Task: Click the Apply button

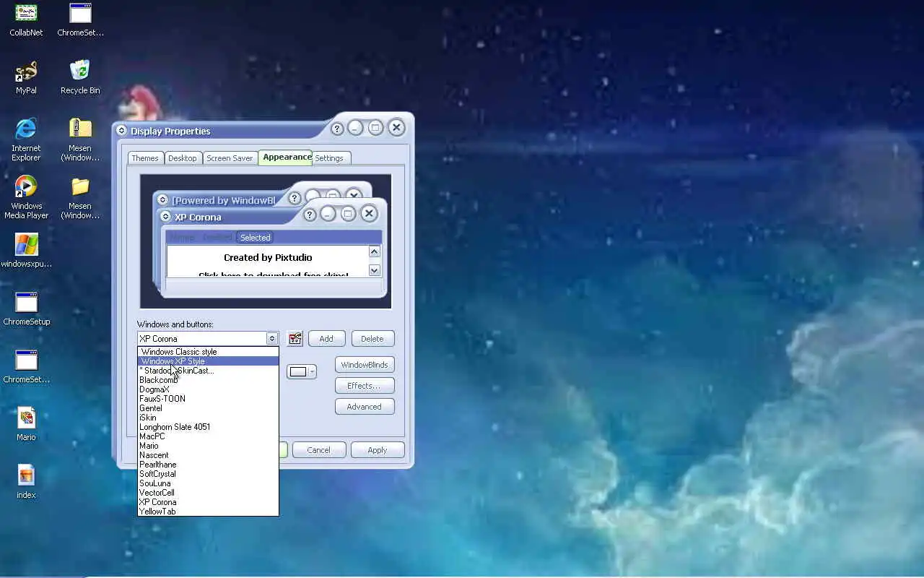Action: click(x=378, y=450)
